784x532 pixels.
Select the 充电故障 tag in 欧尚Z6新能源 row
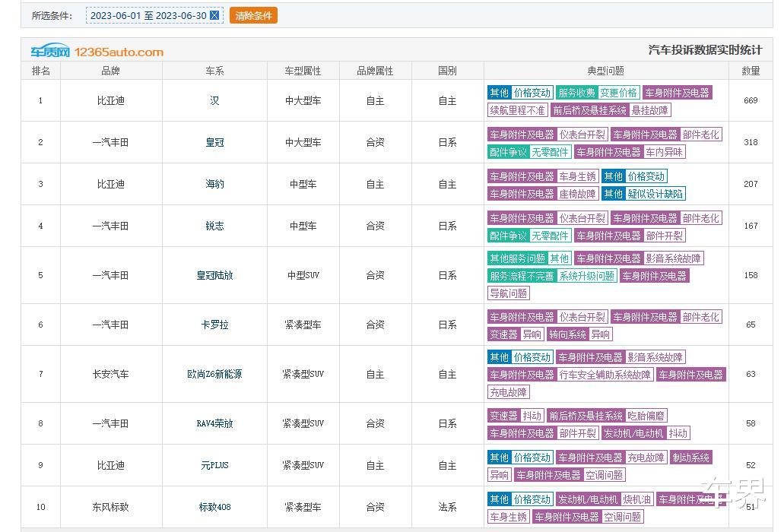pyautogui.click(x=509, y=392)
